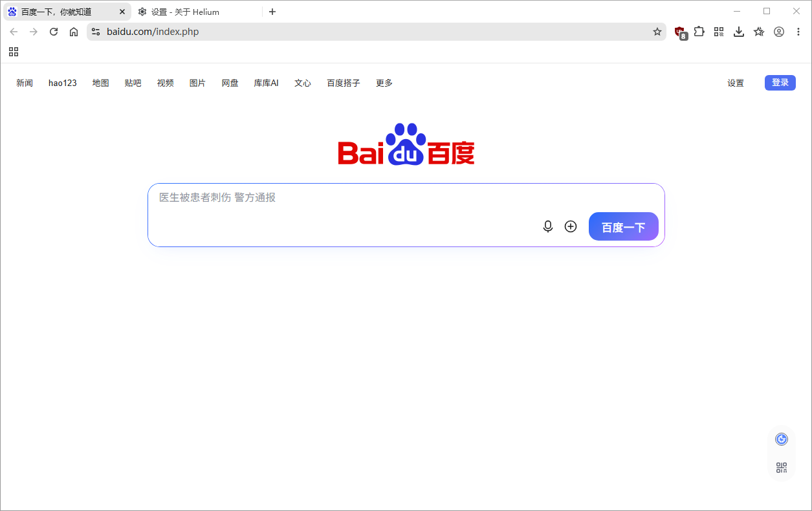This screenshot has width=812, height=511.
Task: Open the 百度搭子 link
Action: 344,83
